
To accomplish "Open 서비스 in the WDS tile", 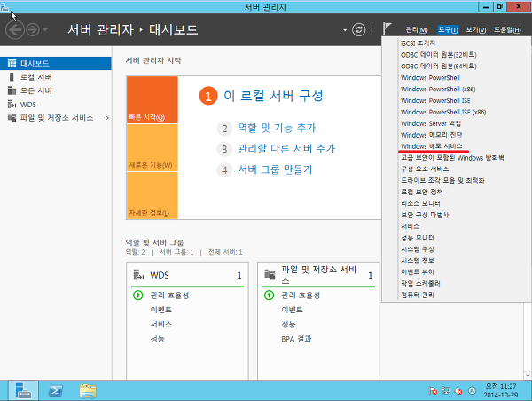I will pyautogui.click(x=161, y=325).
